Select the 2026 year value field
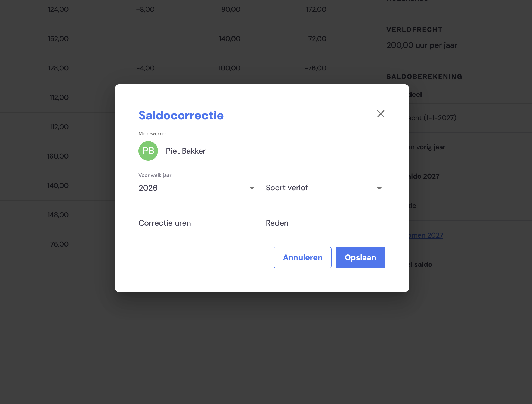532x404 pixels. [x=198, y=188]
